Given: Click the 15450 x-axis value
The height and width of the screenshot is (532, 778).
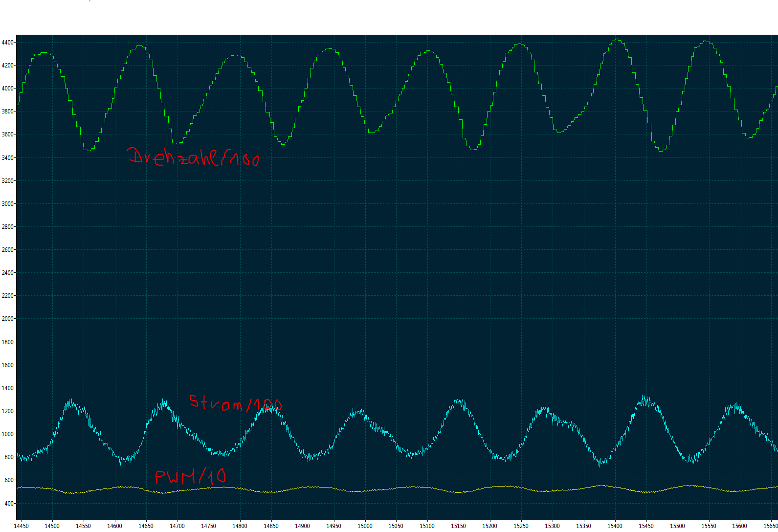Looking at the screenshot, I should 646,526.
